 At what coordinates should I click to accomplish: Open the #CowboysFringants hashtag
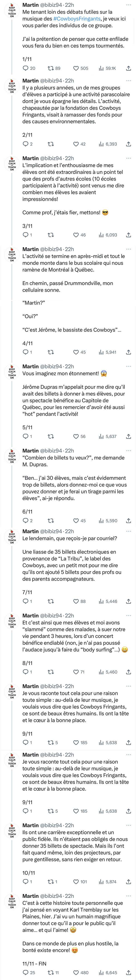77,19
